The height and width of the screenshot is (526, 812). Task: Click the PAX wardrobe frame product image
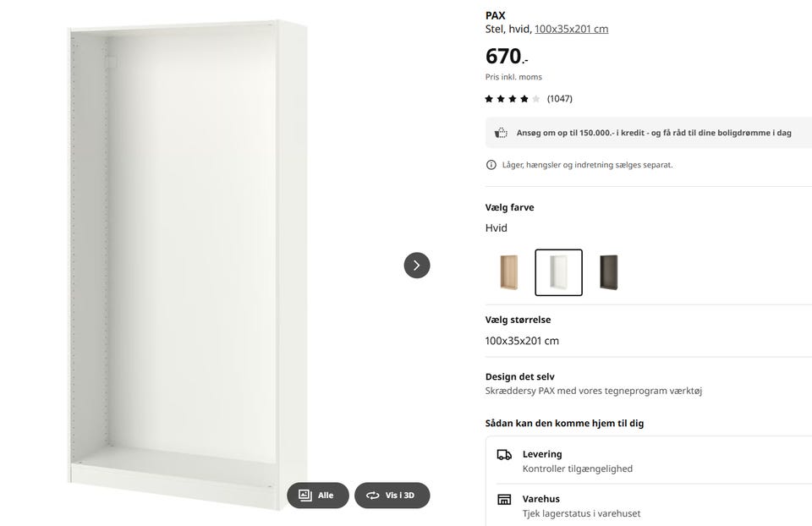tap(189, 254)
